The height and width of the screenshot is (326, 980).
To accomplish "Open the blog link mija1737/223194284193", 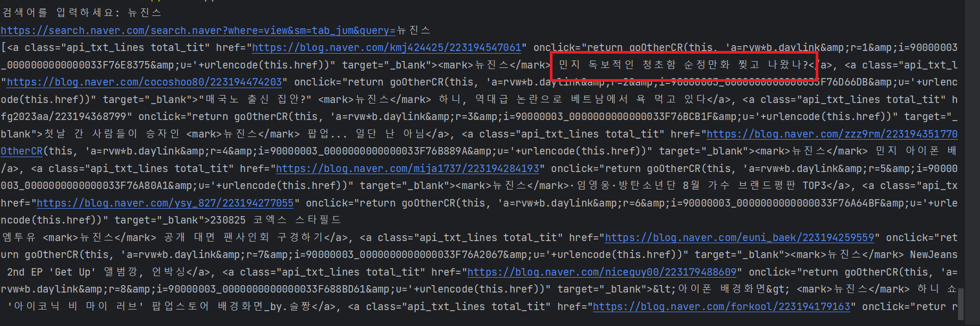I will point(407,169).
